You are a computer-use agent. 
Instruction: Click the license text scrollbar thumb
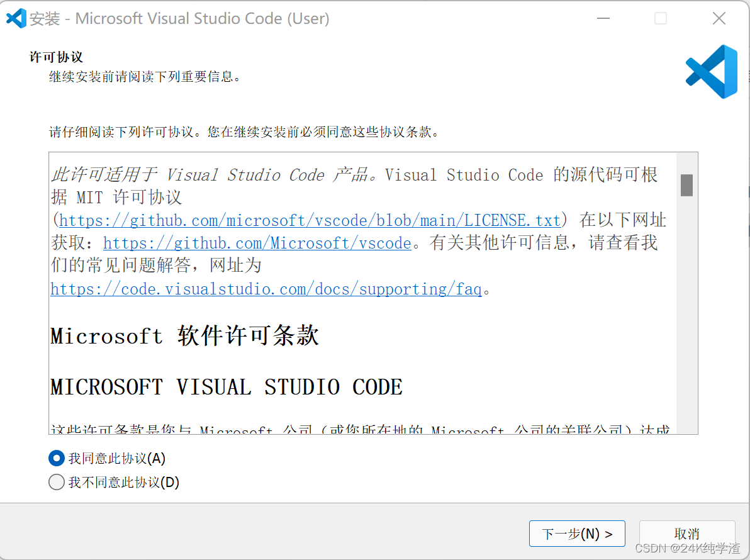[686, 185]
